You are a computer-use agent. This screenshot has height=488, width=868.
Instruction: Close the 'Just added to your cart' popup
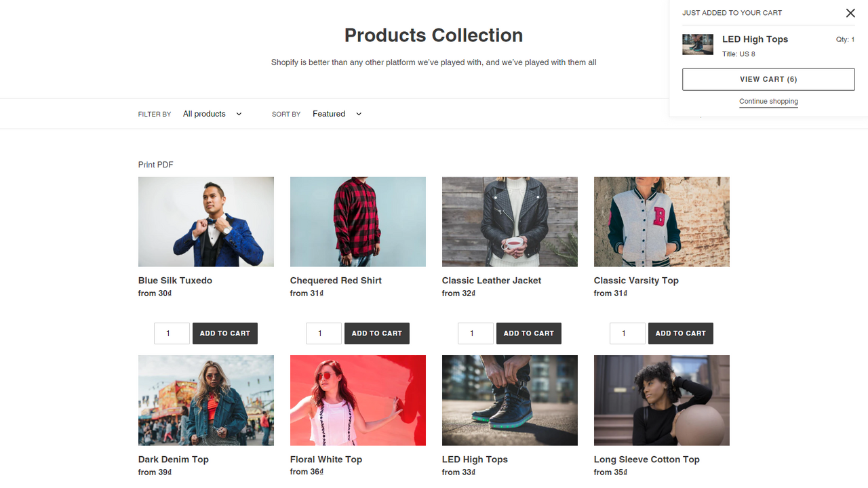[x=850, y=13]
